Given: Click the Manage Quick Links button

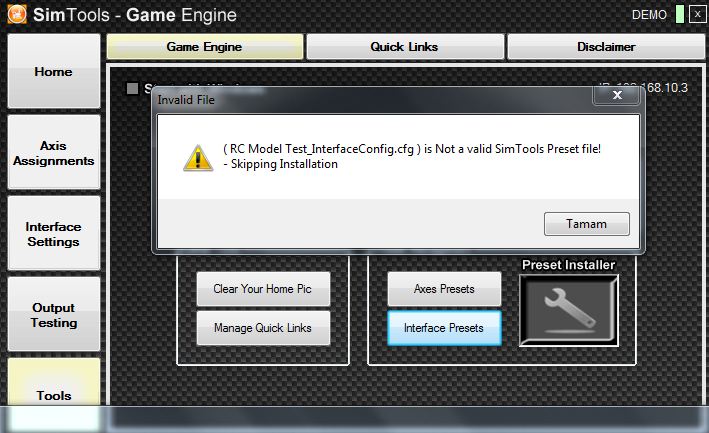Looking at the screenshot, I should pos(263,328).
